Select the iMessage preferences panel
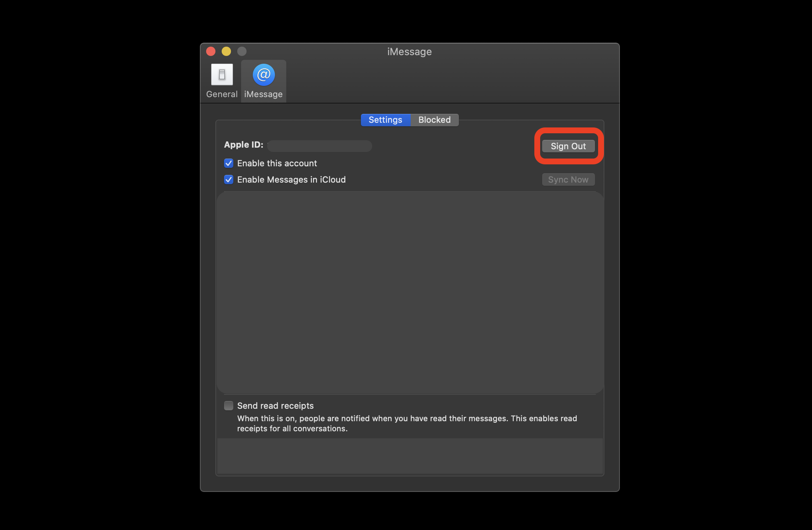Screen dimensions: 812x530 (x=263, y=79)
